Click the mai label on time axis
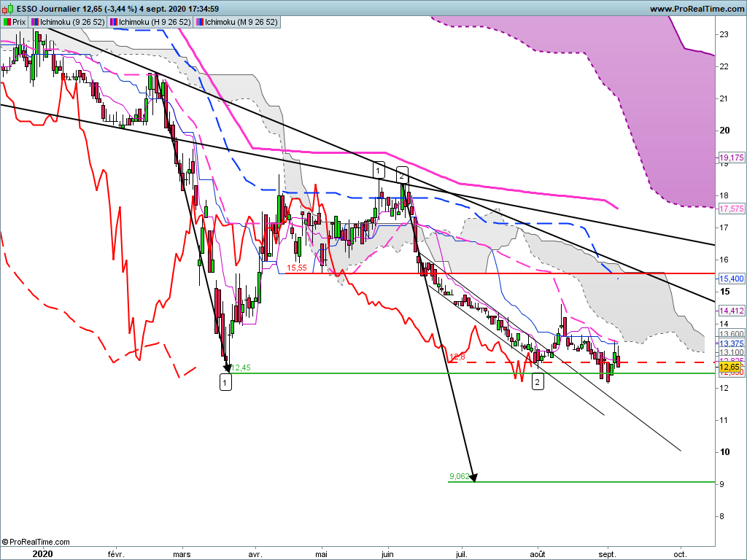Viewport: 747px width, 560px height. [322, 554]
